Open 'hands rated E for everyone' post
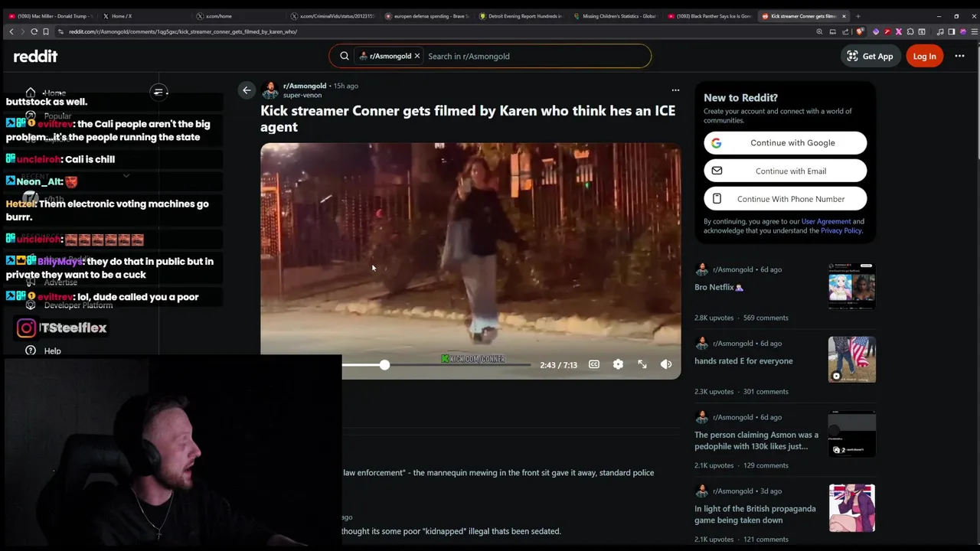The image size is (980, 551). click(743, 361)
